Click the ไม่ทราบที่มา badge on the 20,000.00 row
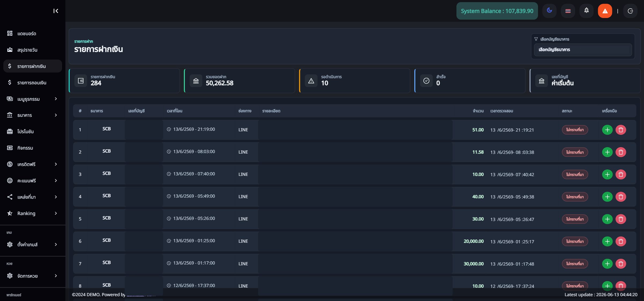The width and height of the screenshot is (644, 301). coord(575,241)
